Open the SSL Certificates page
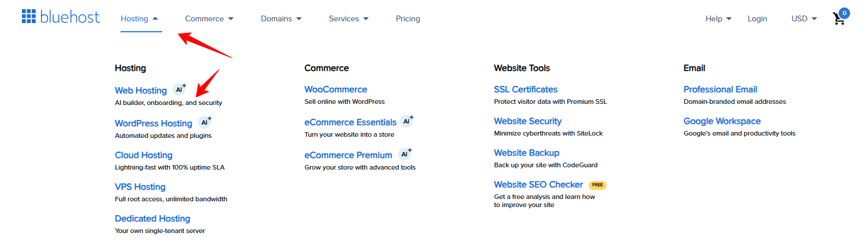This screenshot has height=248, width=868. (x=526, y=89)
